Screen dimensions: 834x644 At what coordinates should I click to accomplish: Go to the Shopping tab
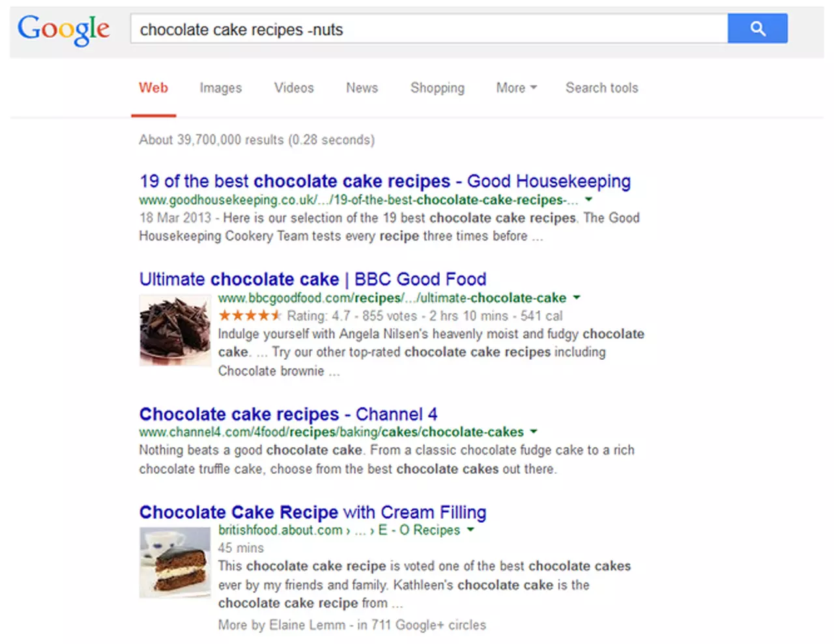click(437, 88)
